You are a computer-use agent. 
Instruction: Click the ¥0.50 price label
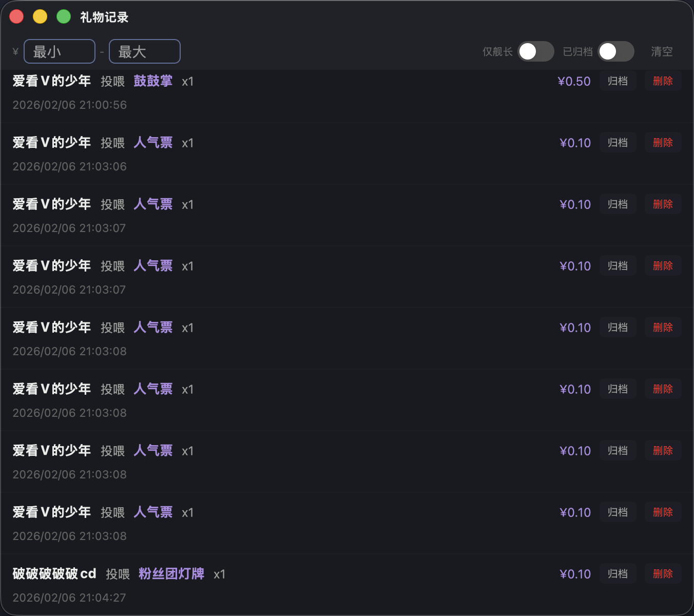pyautogui.click(x=574, y=81)
